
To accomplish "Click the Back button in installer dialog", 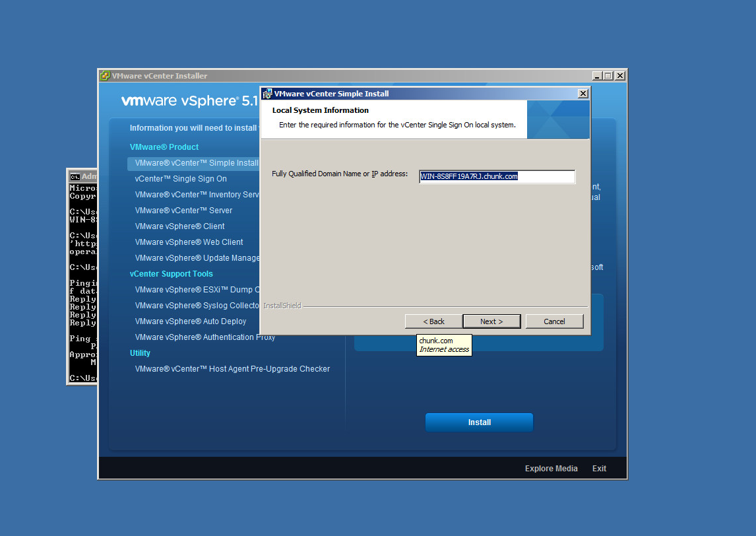I will tap(433, 321).
